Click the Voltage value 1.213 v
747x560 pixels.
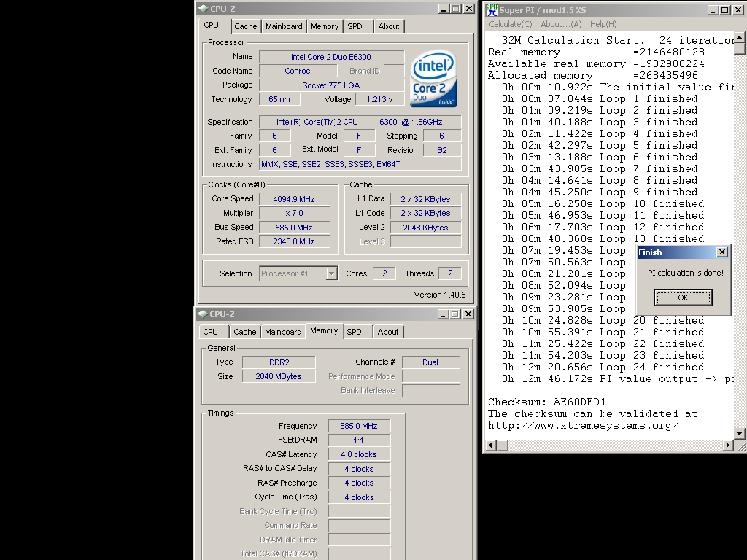pos(379,99)
